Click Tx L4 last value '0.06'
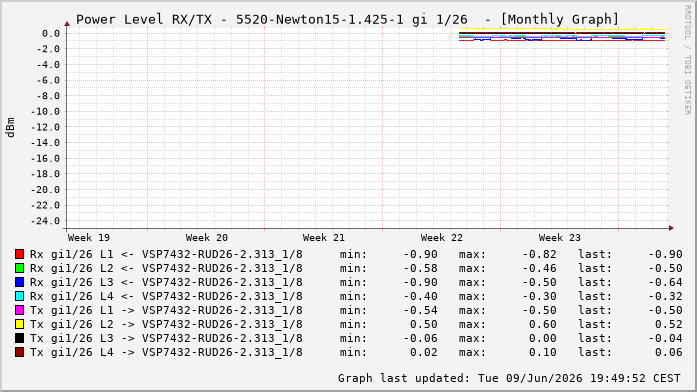Viewport: 697px width, 392px height. point(669,352)
